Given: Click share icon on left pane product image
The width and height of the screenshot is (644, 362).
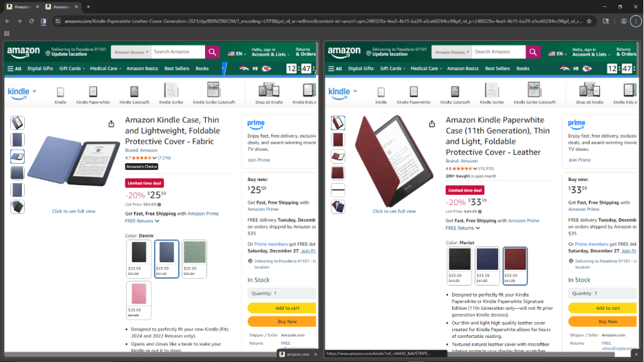Looking at the screenshot, I should tap(111, 124).
